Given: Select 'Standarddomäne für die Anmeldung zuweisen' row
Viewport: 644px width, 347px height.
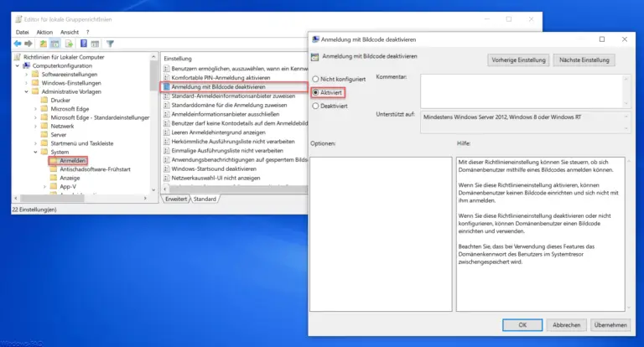Looking at the screenshot, I should click(x=235, y=105).
